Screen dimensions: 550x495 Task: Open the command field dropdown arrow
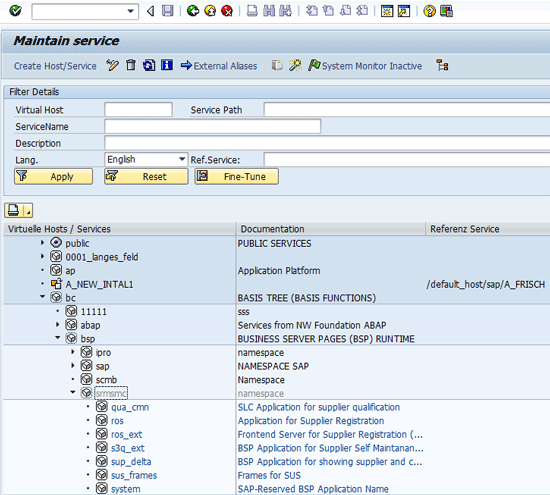point(130,11)
